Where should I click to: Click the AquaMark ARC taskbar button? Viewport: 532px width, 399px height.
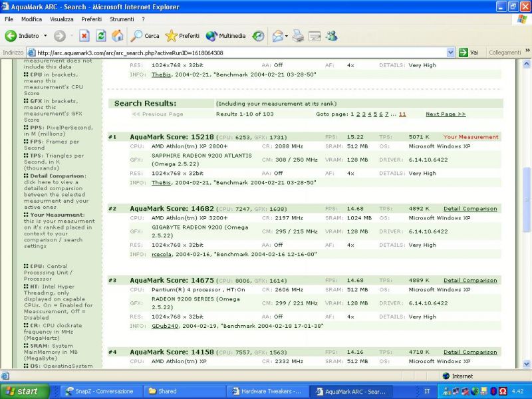tap(351, 391)
